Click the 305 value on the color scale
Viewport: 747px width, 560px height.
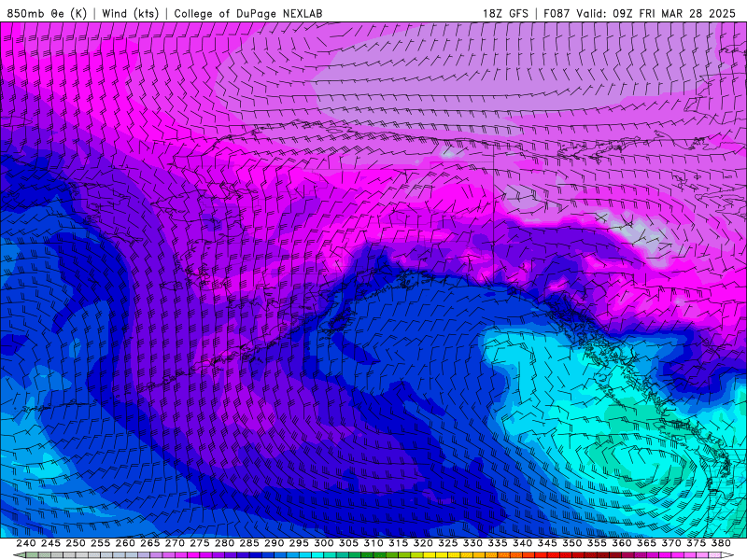click(348, 543)
